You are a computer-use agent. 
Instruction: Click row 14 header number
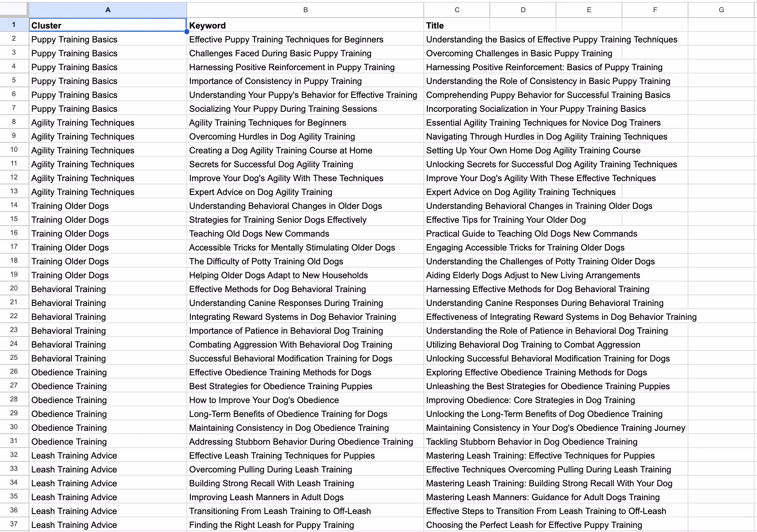pos(14,206)
